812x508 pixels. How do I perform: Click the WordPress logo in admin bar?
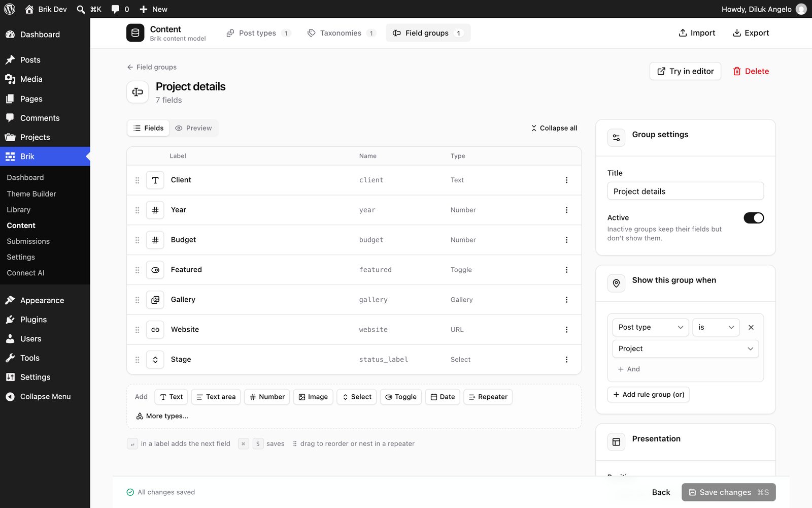(x=10, y=9)
